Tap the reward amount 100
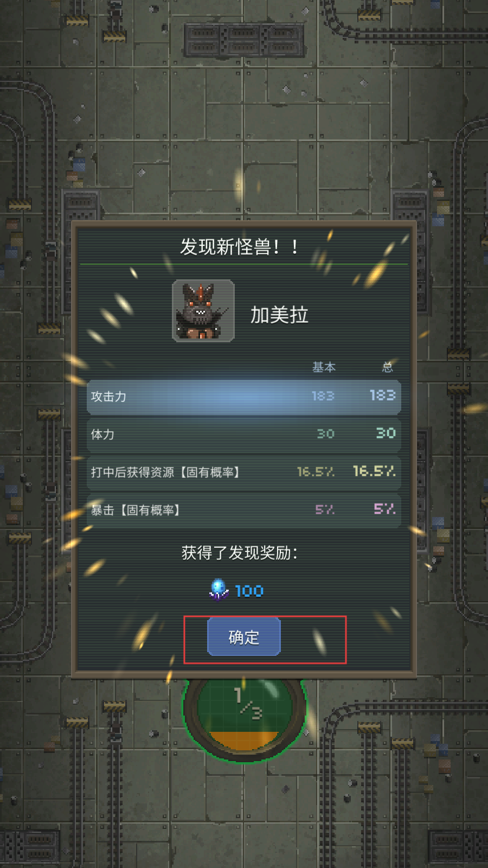 click(x=249, y=591)
